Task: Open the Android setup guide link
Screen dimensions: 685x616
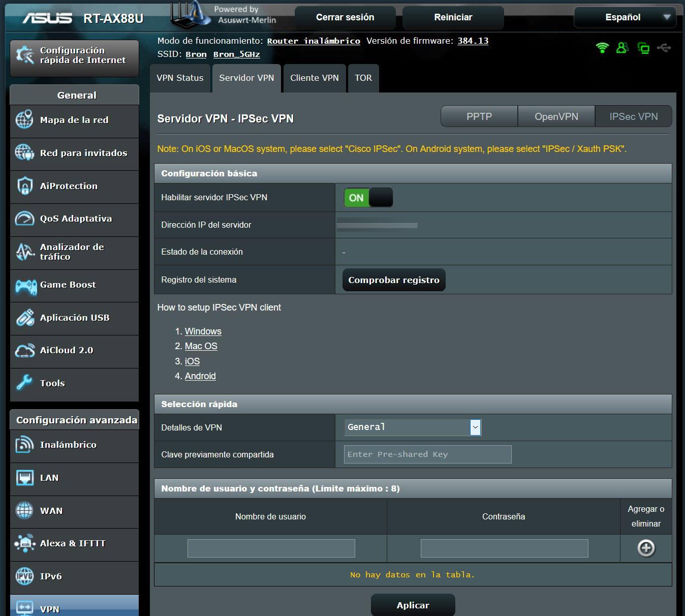Action: (200, 376)
